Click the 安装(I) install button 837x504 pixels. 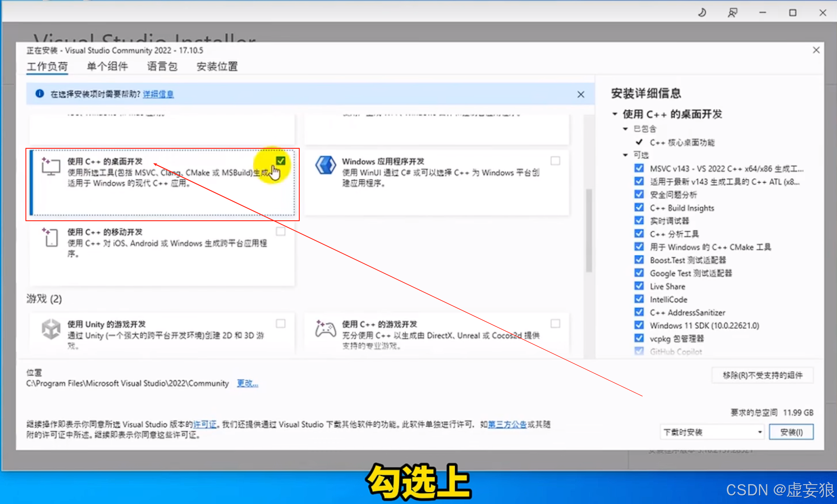(791, 432)
